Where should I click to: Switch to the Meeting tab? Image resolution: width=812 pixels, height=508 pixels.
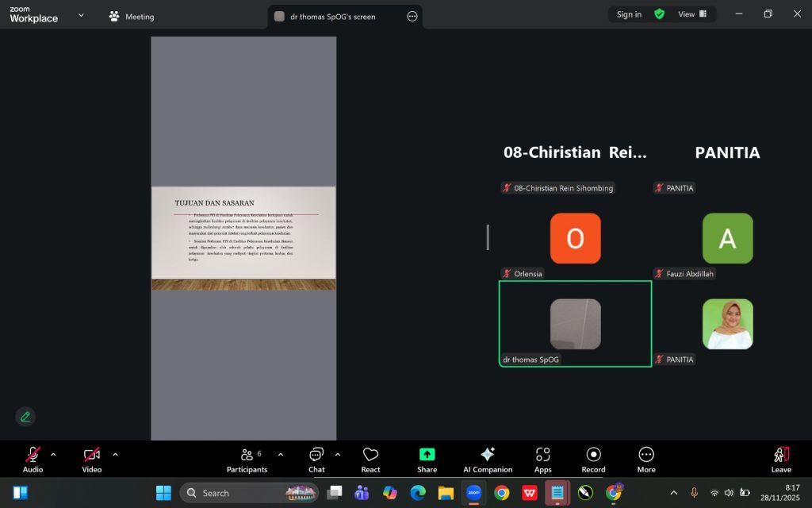(x=132, y=17)
